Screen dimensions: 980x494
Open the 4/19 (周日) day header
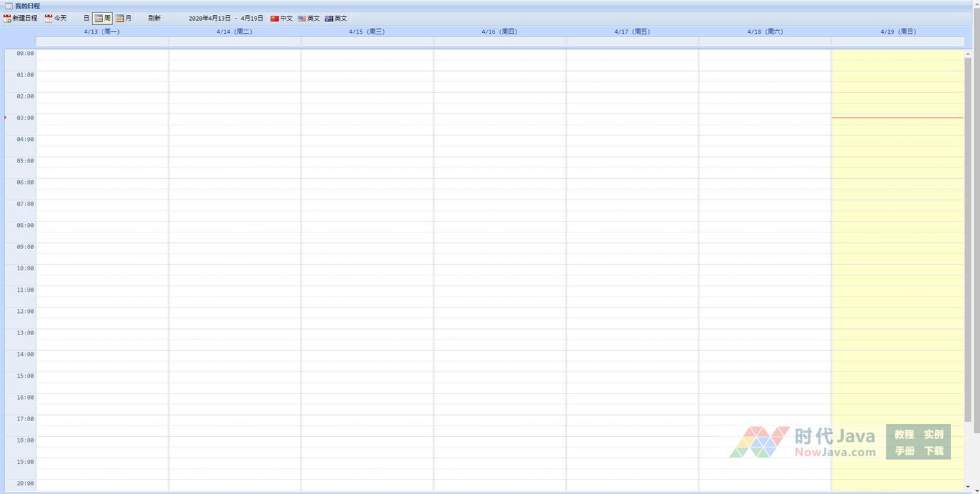[897, 32]
